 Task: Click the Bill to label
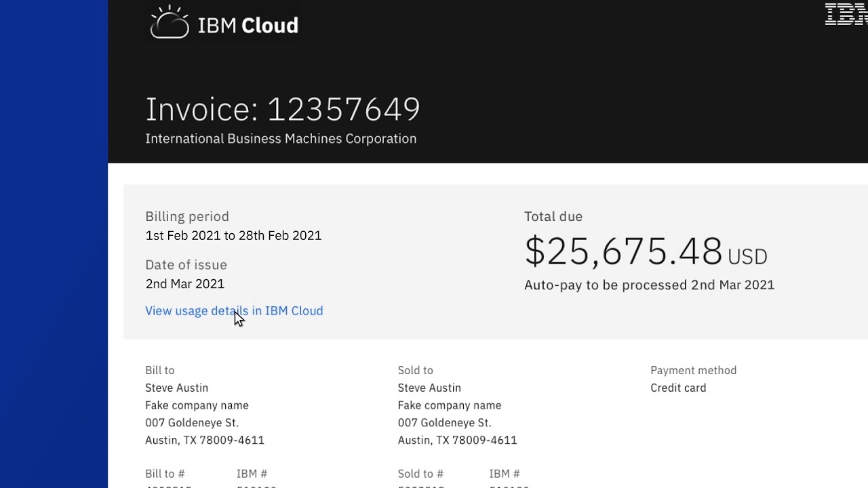(x=159, y=370)
